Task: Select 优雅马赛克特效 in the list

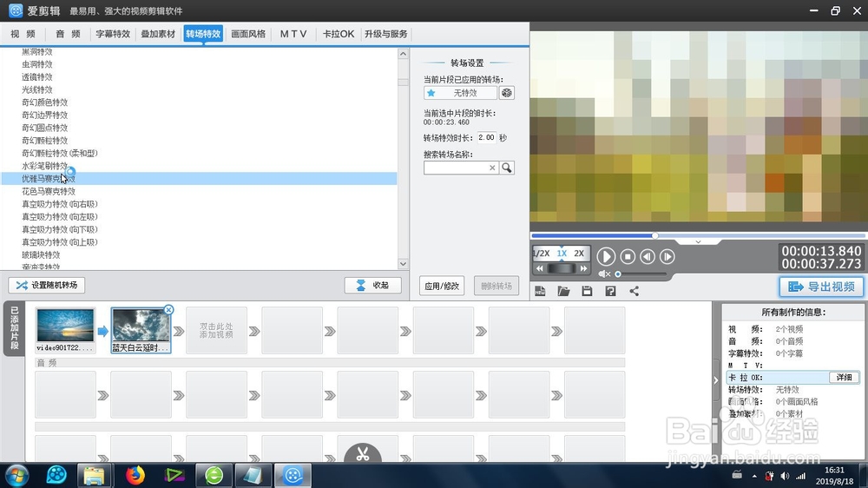Action: click(x=200, y=178)
